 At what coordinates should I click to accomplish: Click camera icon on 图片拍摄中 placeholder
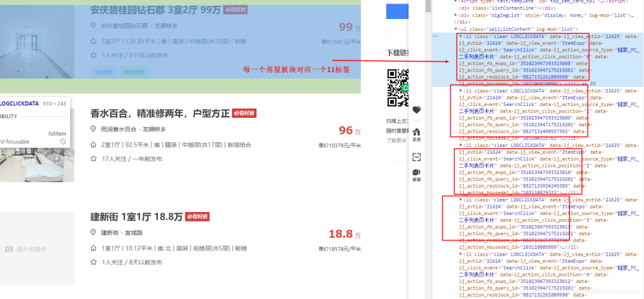9,249
